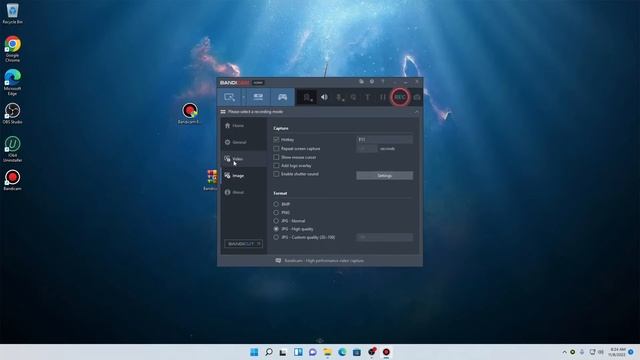
Task: Click the BANDICAM logo in title bar
Action: pyautogui.click(x=235, y=82)
